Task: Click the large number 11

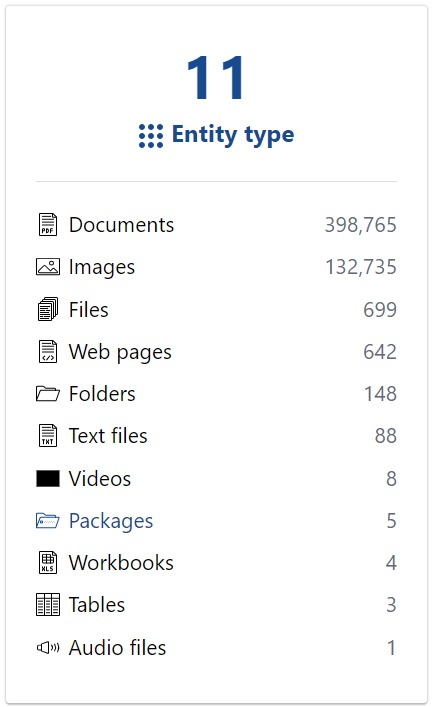Action: 216,78
